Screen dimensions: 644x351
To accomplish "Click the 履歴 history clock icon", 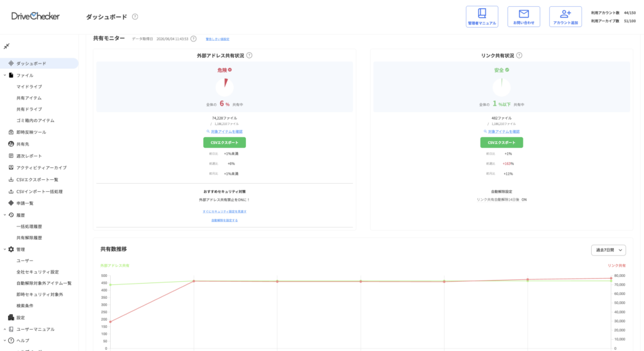I will 11,215.
